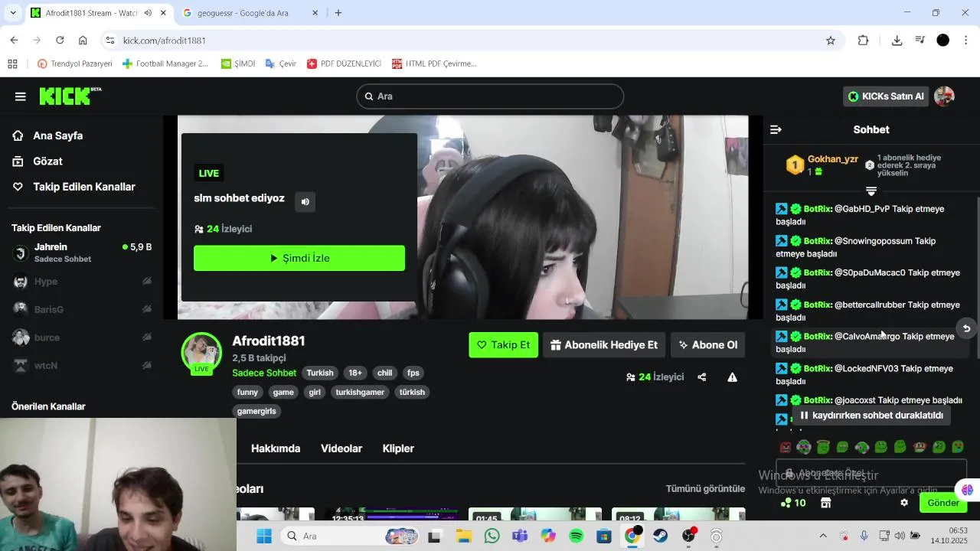Bookmark this page with star icon

point(831,41)
